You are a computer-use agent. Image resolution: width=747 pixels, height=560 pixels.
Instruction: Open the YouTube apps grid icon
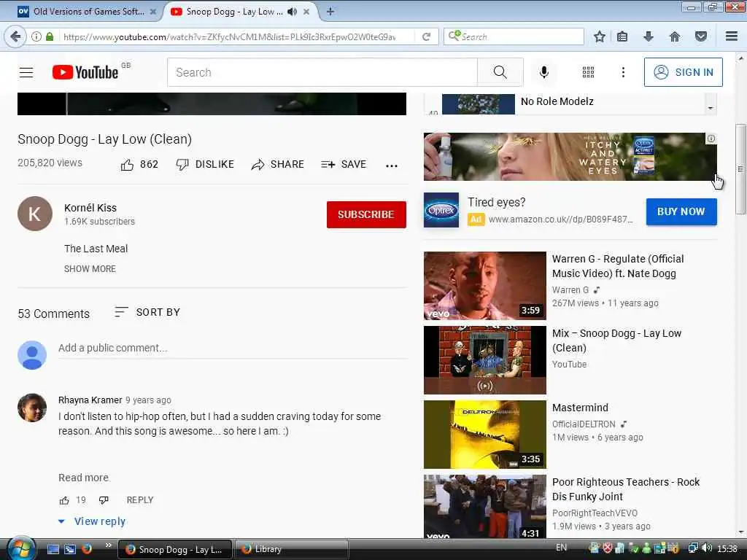point(589,72)
